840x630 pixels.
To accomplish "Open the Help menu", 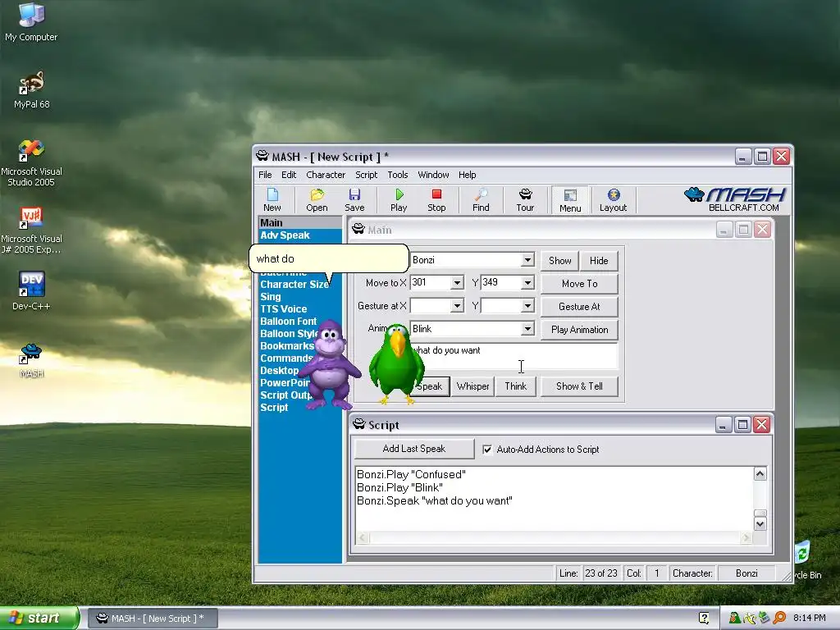I will pyautogui.click(x=467, y=175).
